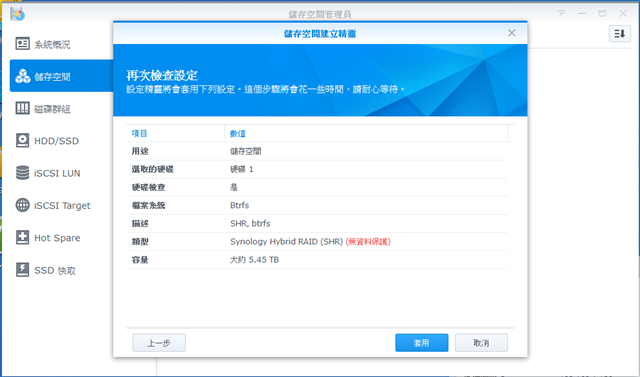
Task: Select the 類型 Synology Hybrid RAID row
Action: (317, 242)
